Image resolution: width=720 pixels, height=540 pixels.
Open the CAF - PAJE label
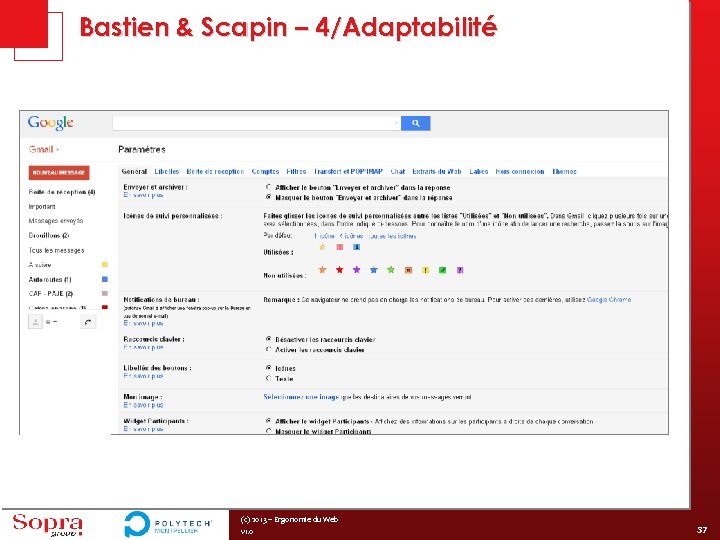click(51, 293)
